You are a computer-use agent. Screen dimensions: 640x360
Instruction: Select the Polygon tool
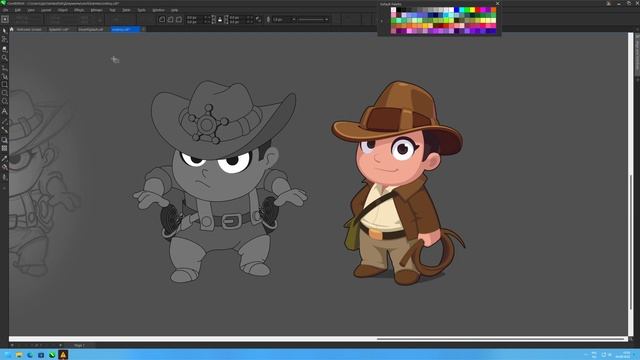point(4,101)
